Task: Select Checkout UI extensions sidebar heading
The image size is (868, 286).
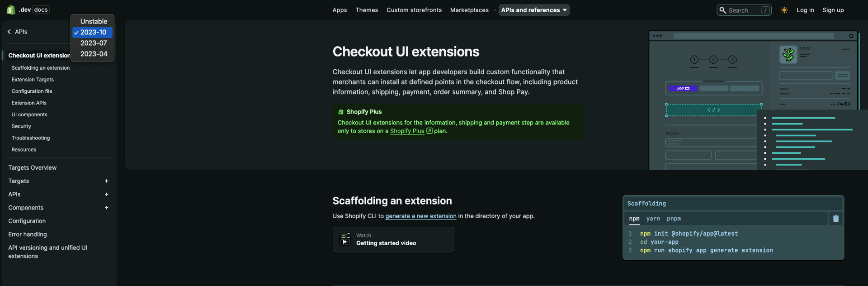Action: coord(39,55)
